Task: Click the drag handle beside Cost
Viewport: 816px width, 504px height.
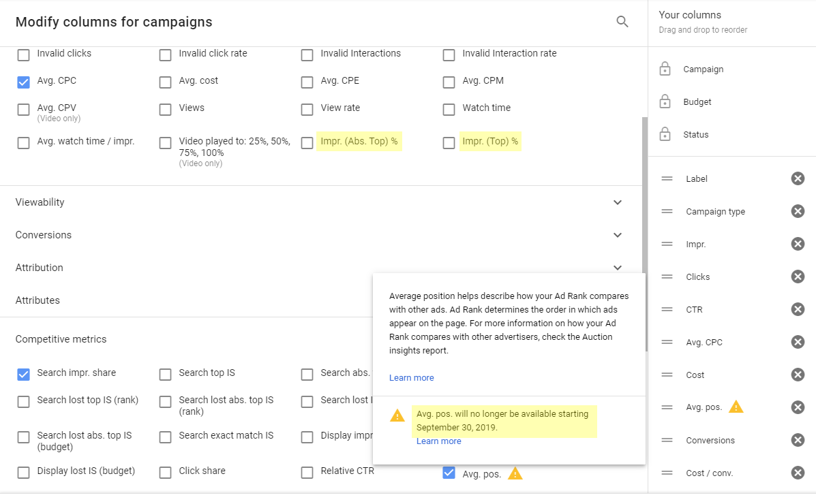Action: coord(667,375)
